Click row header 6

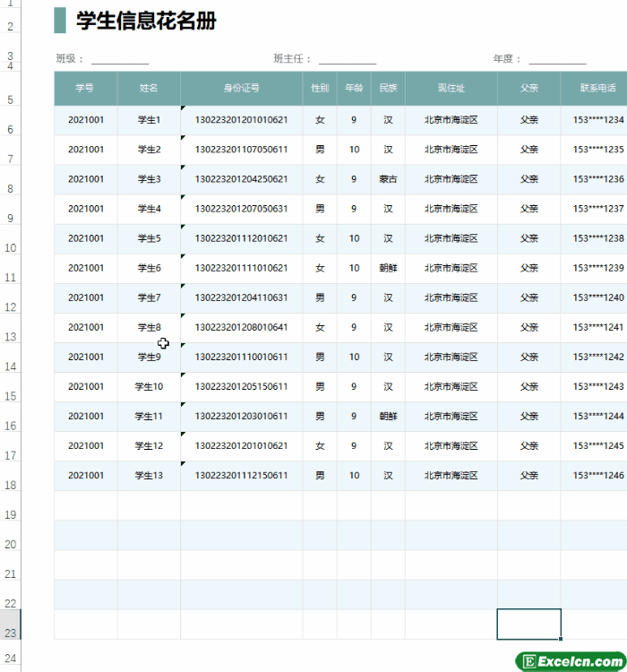coord(10,121)
